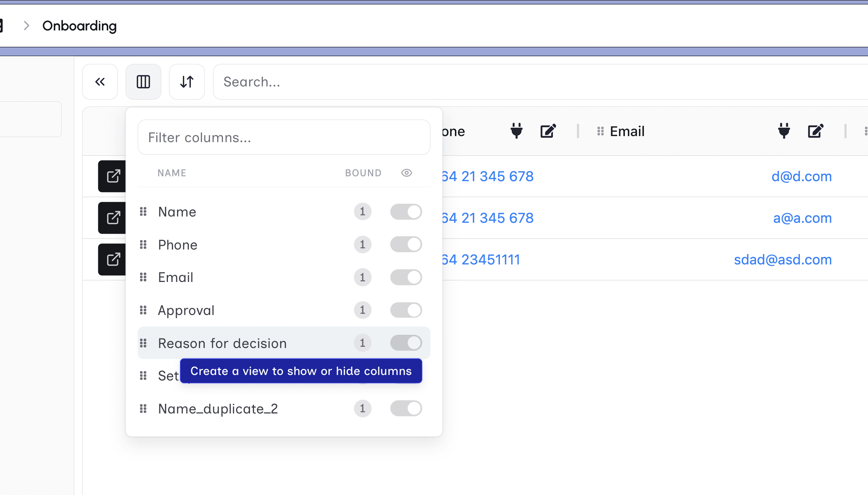The height and width of the screenshot is (495, 868).
Task: Grab drag handle for Name_duplicate_2 row
Action: 144,409
